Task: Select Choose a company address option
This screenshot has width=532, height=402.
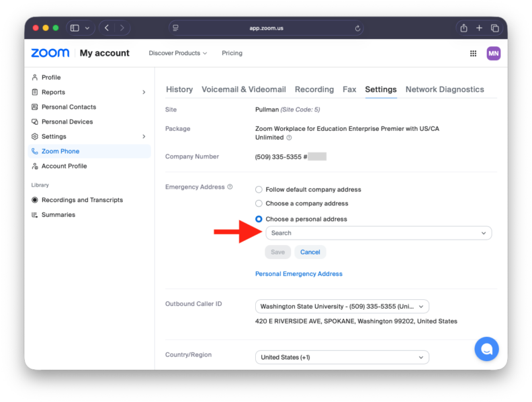Action: 259,203
